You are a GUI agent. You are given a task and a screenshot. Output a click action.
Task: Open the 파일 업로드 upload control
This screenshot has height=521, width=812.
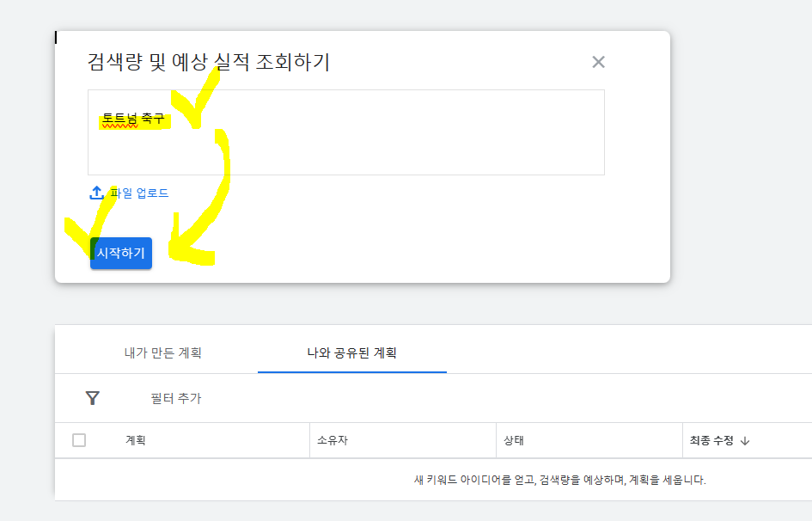point(127,193)
